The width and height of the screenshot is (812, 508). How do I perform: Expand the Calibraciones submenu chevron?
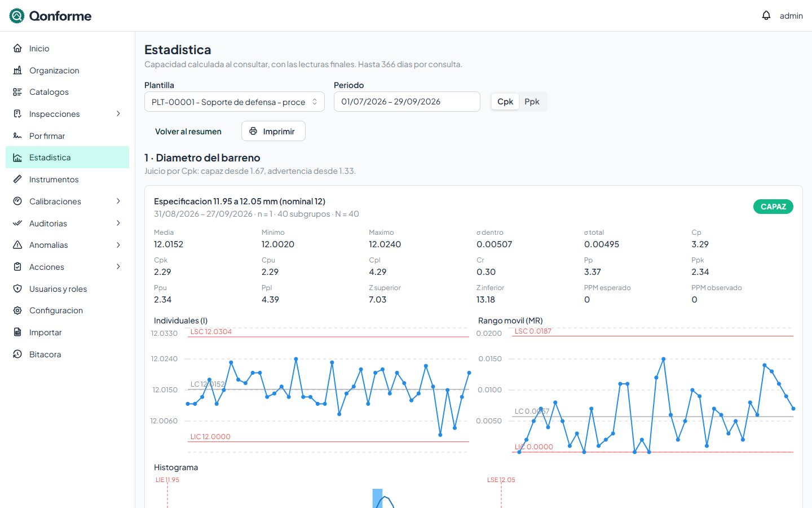coord(118,202)
